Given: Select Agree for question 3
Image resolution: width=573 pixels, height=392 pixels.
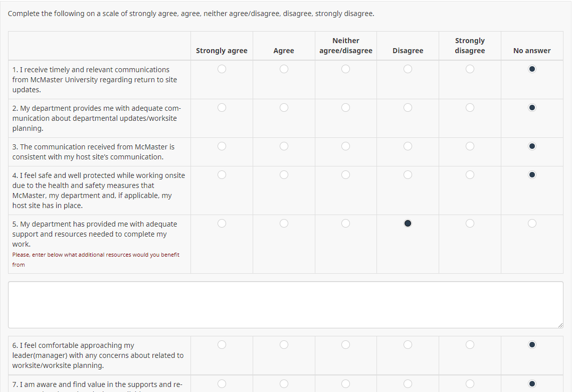Looking at the screenshot, I should point(284,146).
